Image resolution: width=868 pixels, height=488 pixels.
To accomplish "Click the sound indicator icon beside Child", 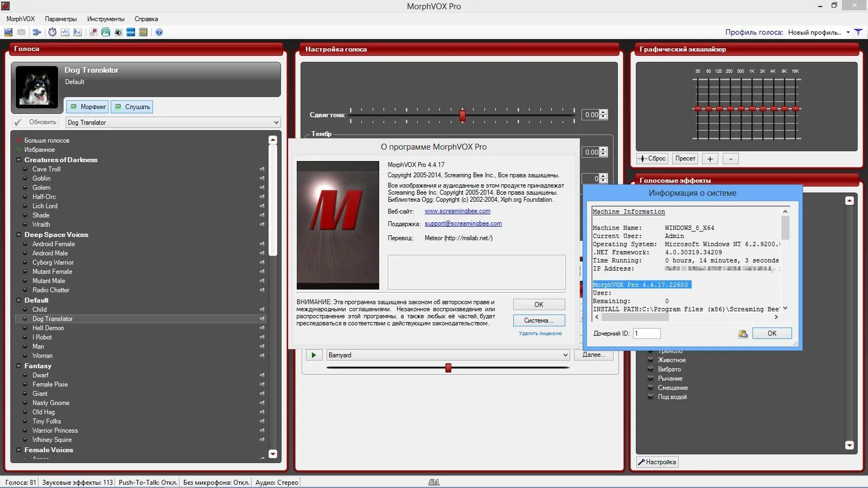I will [262, 310].
